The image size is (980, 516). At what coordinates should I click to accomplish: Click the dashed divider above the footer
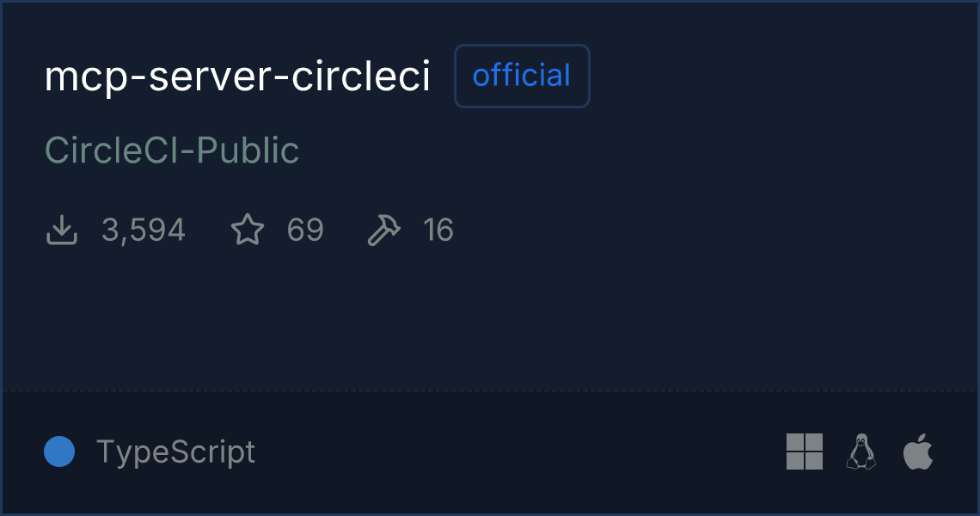[490, 391]
